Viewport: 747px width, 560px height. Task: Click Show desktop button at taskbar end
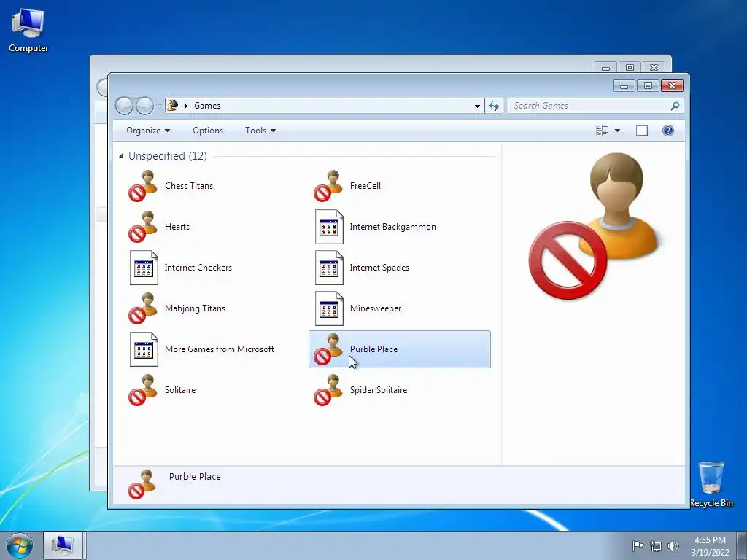(742, 545)
